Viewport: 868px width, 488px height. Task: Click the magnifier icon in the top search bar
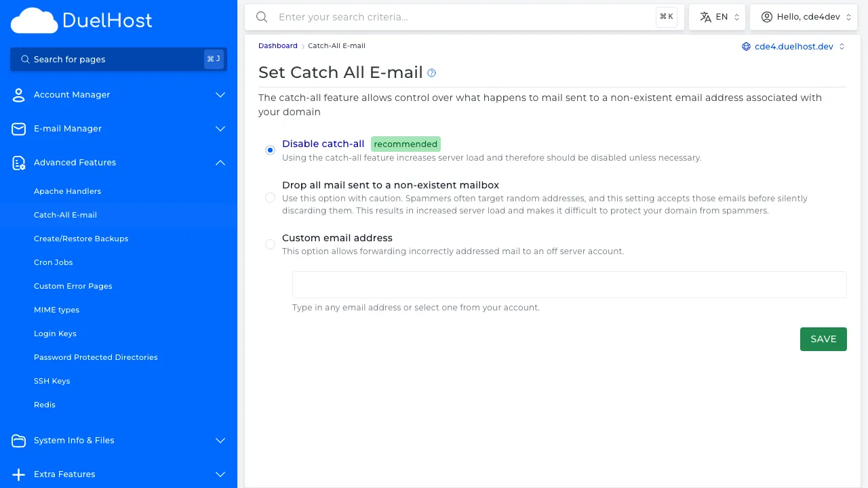pos(262,17)
